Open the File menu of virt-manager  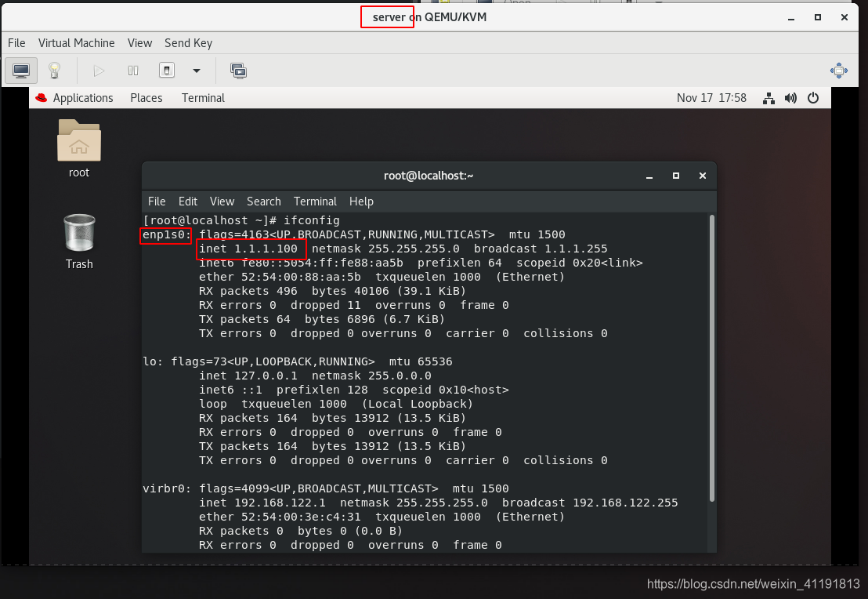point(16,42)
